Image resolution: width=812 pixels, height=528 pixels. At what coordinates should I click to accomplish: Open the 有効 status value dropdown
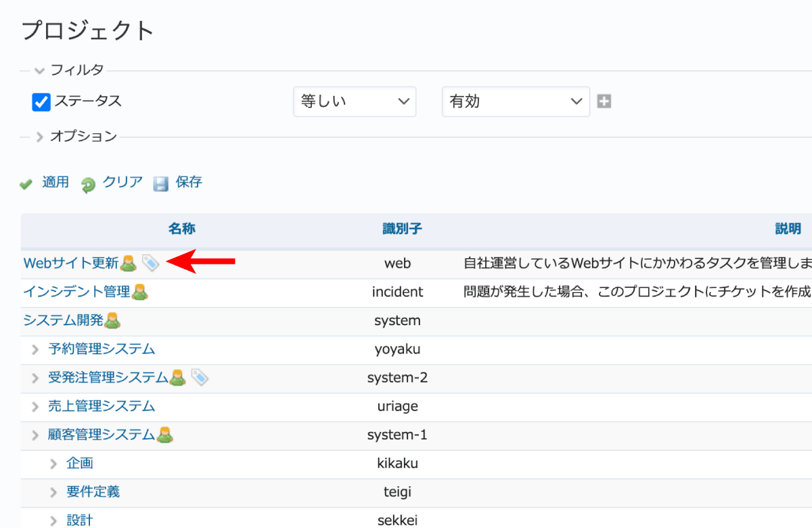coord(516,101)
